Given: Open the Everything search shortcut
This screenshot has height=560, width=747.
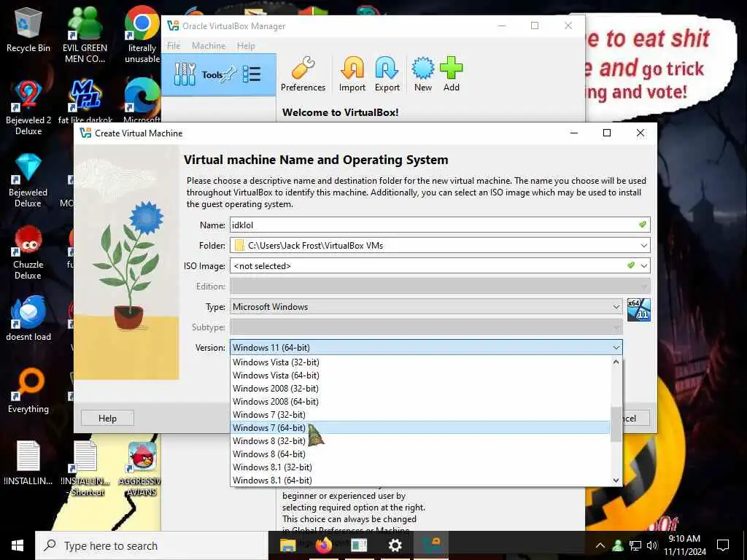Looking at the screenshot, I should (x=28, y=391).
